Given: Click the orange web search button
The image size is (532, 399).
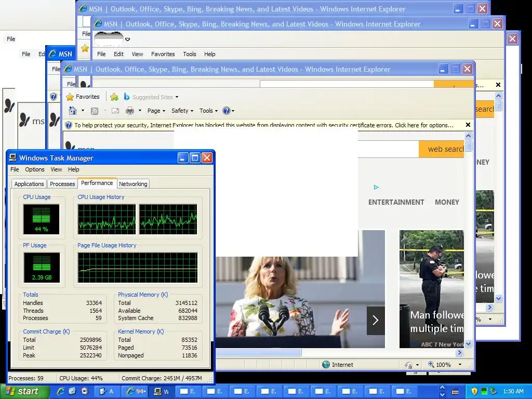Looking at the screenshot, I should click(442, 149).
